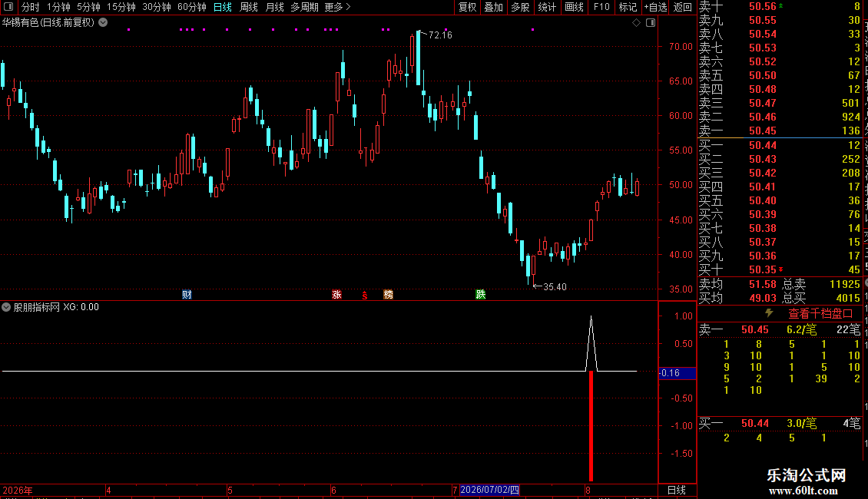Click the 72.16 high price label
Viewport: 868px width, 499px height.
pos(440,35)
